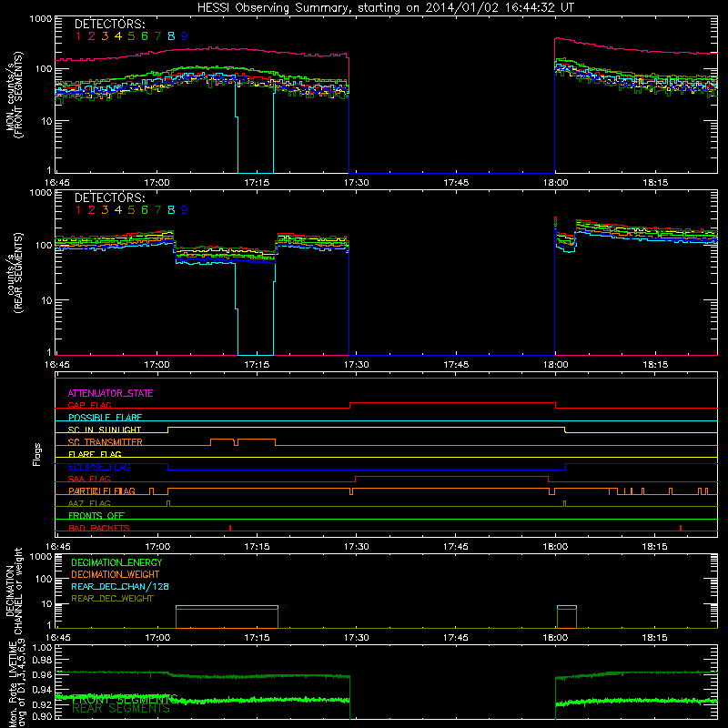The image size is (728, 728).
Task: Click REAR SEGMENTS label in livetime panel
Action: tap(121, 709)
